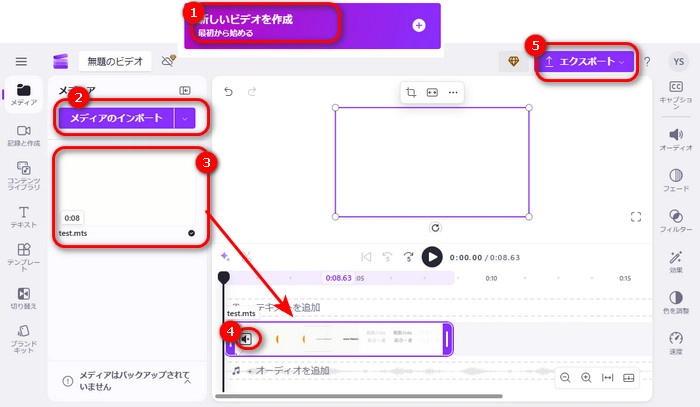700x407 pixels.
Task: Open the Transitions (切り替え) sidebar panel
Action: [x=23, y=299]
